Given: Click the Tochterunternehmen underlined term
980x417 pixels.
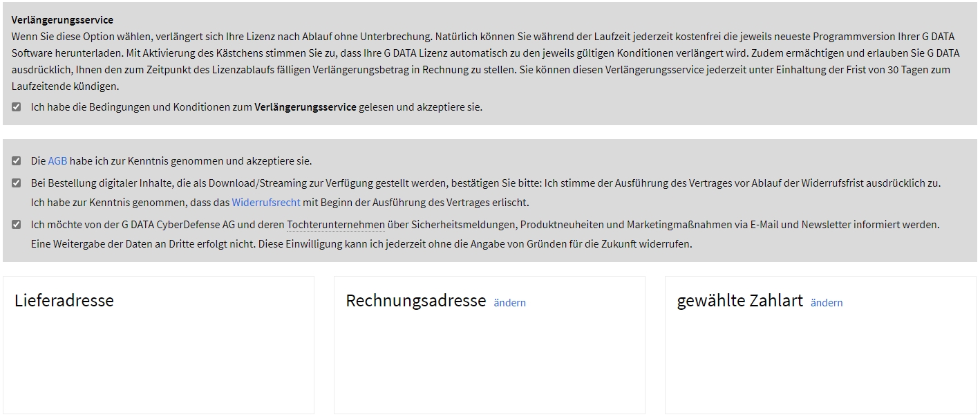Looking at the screenshot, I should 336,225.
